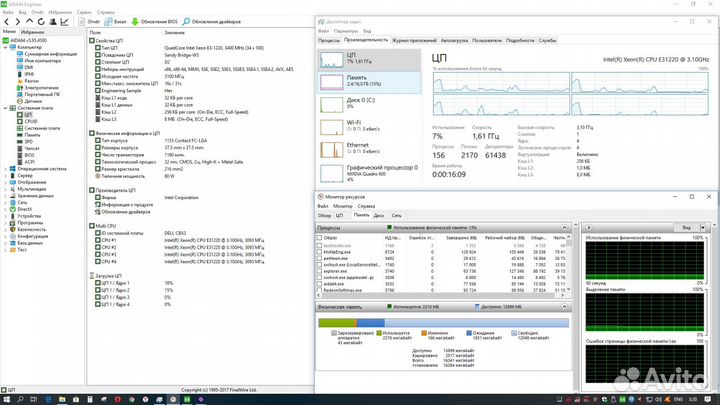Click the physical memory usage bar
720x405 pixels.
pos(444,323)
